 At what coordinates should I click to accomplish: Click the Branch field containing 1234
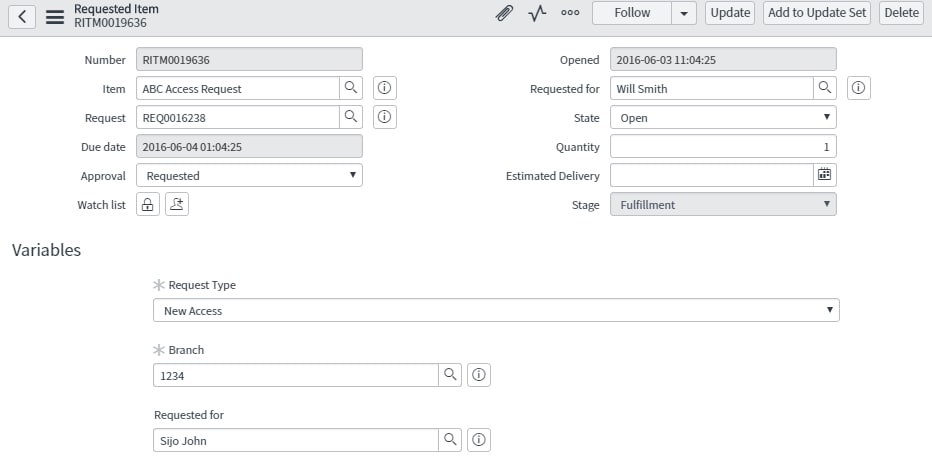pos(296,374)
